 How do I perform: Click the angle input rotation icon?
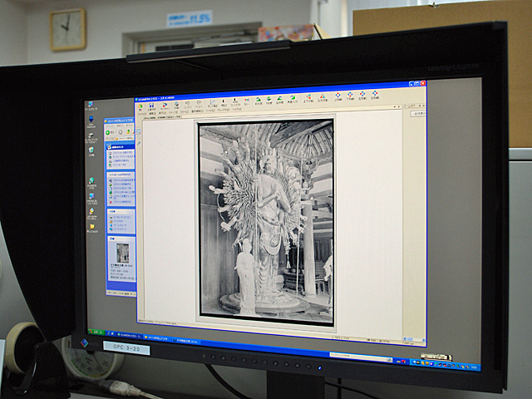tap(292, 99)
